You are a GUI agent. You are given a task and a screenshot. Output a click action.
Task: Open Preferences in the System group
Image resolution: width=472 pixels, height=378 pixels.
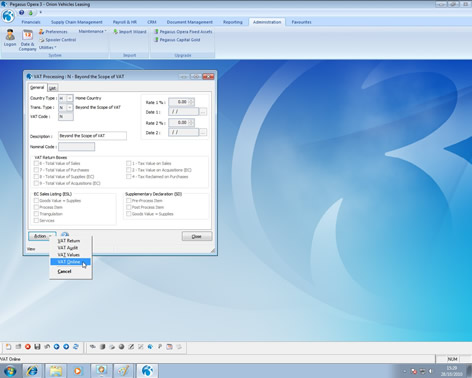[53, 32]
